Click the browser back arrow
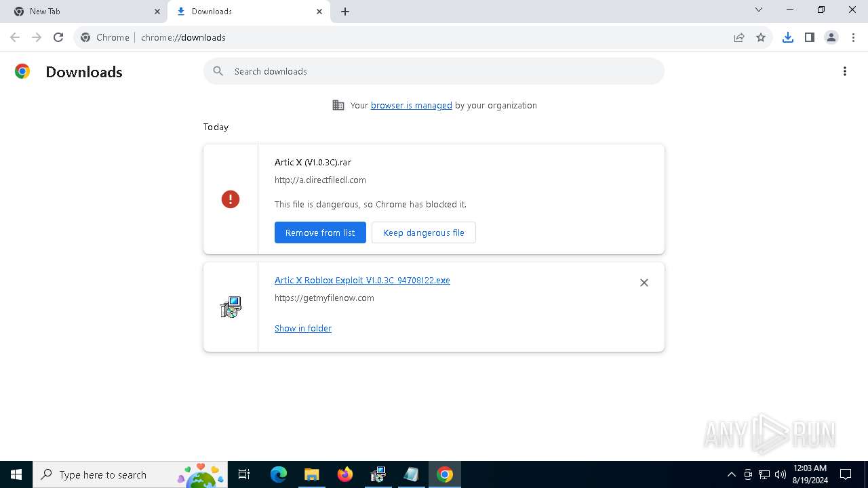 [15, 37]
